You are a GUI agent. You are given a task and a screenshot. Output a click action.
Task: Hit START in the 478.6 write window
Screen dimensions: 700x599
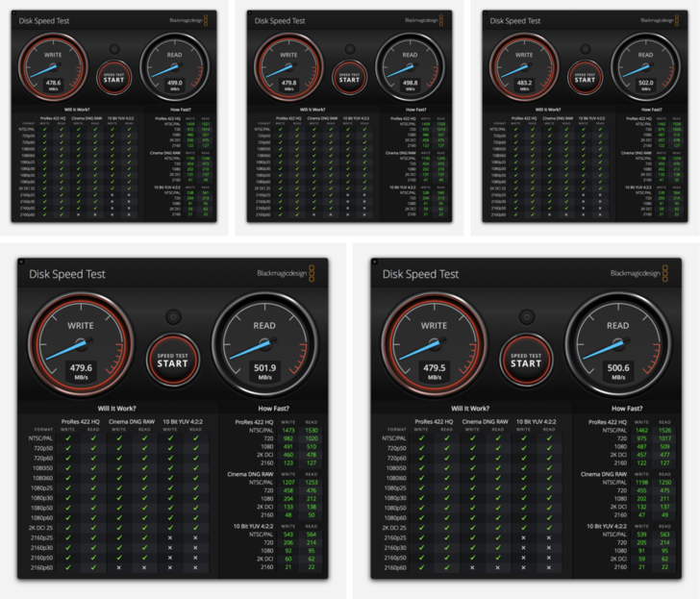click(x=113, y=78)
